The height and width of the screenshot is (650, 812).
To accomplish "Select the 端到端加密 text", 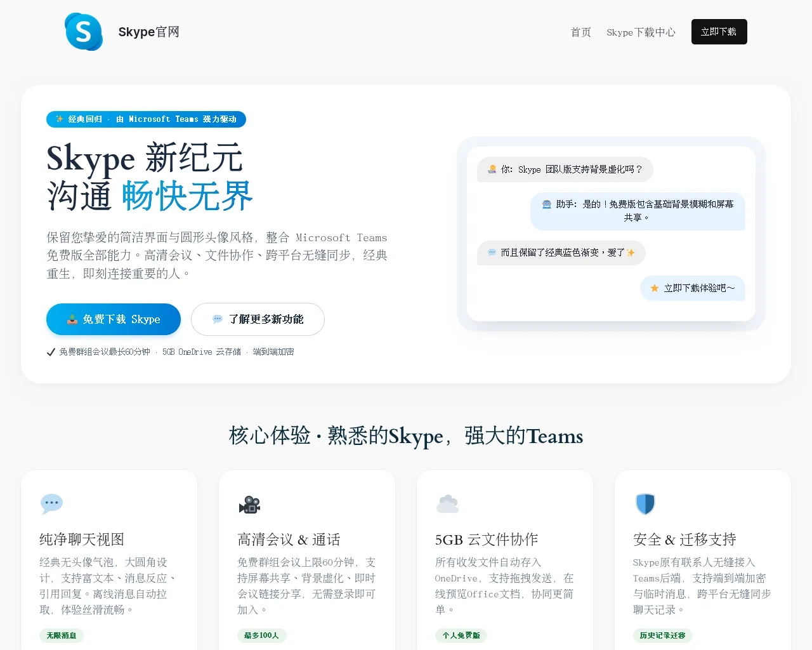I will point(273,352).
